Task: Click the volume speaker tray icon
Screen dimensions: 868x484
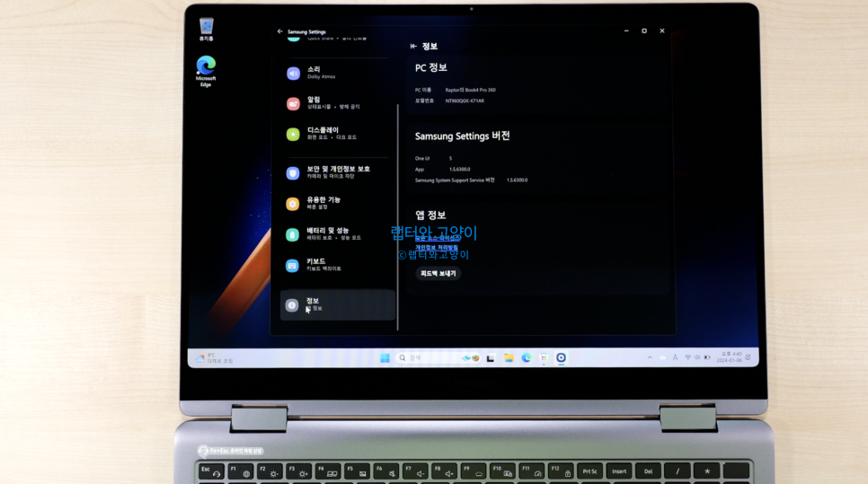Action: click(697, 357)
